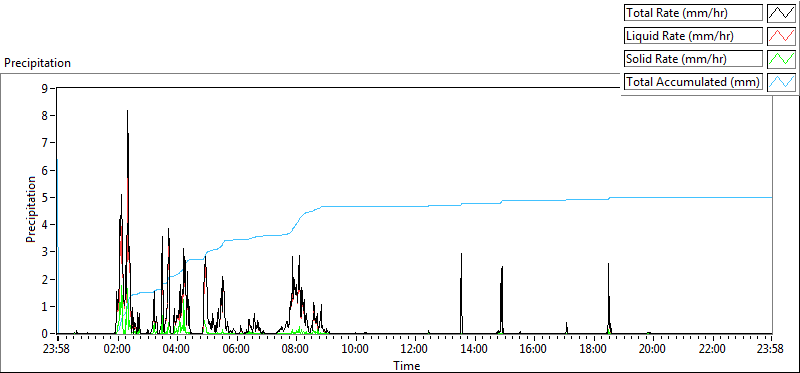Click the blue Total Accumulated plot icon

click(x=781, y=82)
